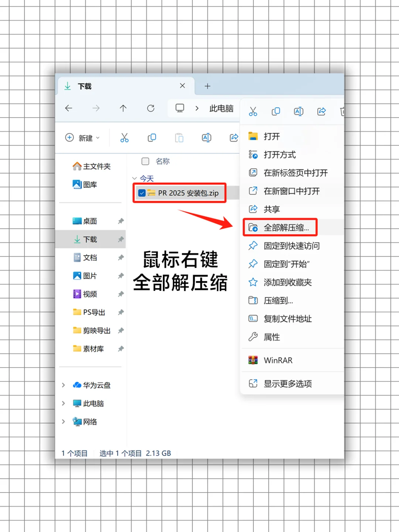Image resolution: width=399 pixels, height=532 pixels.
Task: Open WinRAR from the context menu
Action: click(x=277, y=360)
